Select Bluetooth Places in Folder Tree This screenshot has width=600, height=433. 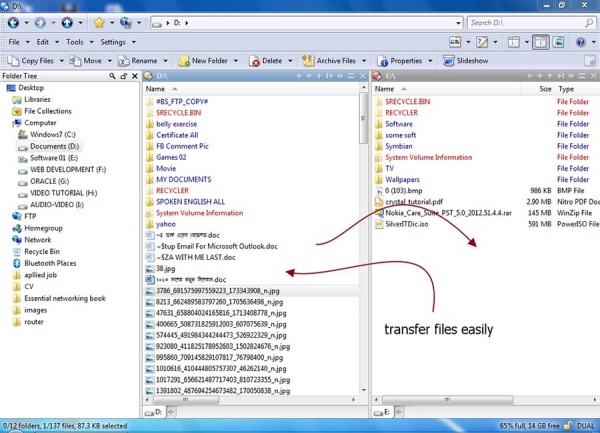pyautogui.click(x=50, y=263)
